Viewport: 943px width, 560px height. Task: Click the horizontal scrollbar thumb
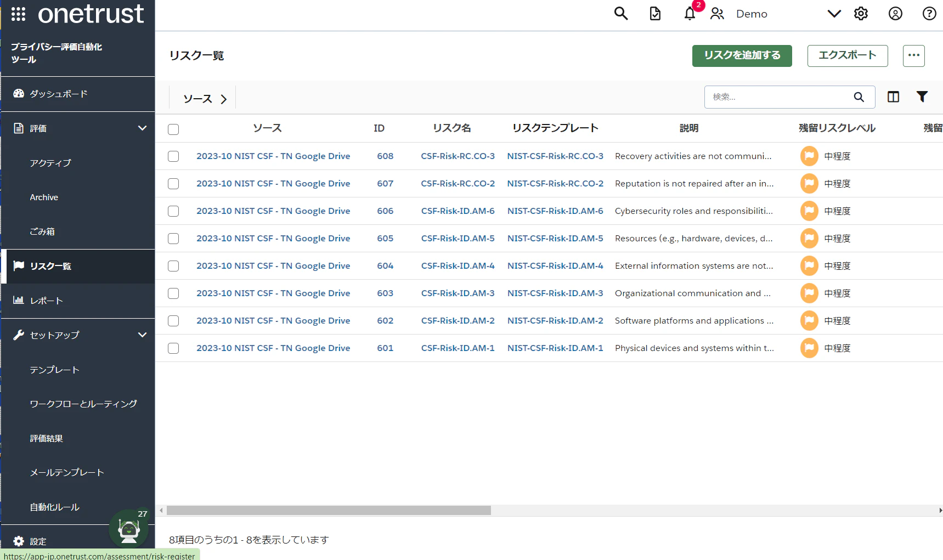(329, 511)
